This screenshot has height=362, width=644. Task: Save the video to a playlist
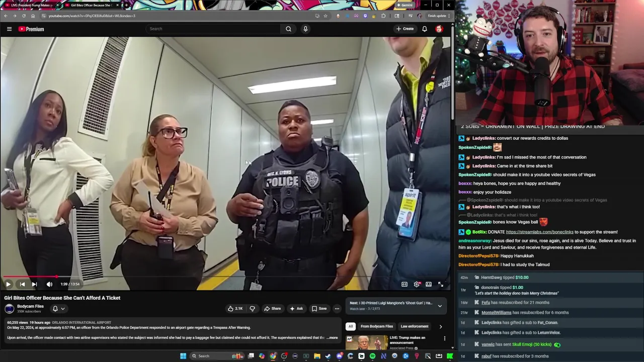tap(319, 309)
